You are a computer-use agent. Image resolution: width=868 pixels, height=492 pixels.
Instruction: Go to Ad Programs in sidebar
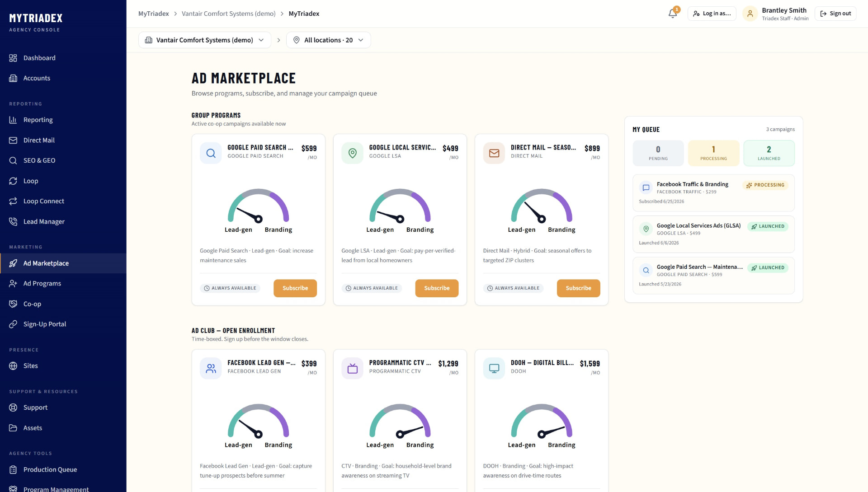point(63,283)
